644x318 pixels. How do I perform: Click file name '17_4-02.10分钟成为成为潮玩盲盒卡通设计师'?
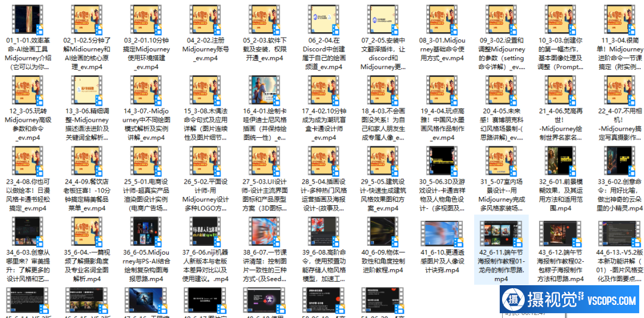pyautogui.click(x=324, y=125)
